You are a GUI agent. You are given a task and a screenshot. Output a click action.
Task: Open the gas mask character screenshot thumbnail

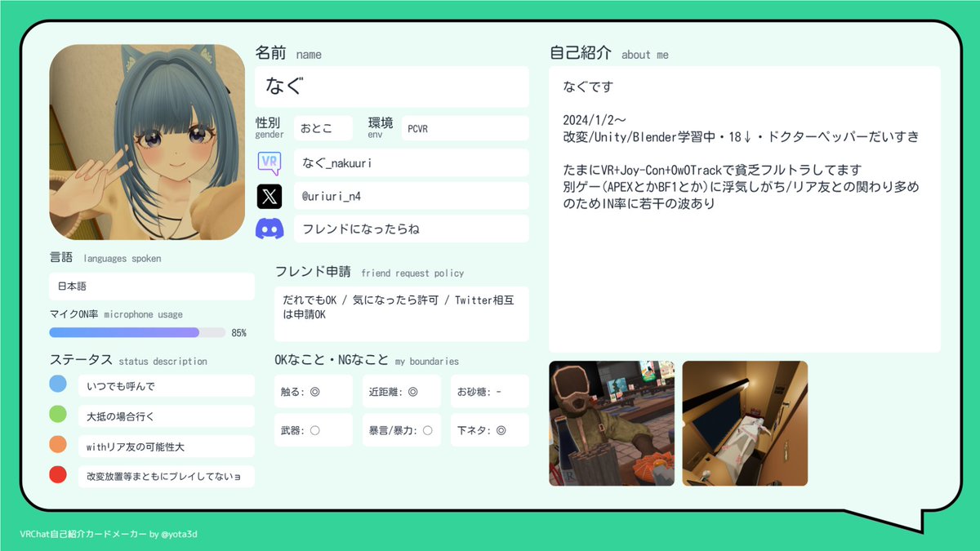tap(612, 424)
